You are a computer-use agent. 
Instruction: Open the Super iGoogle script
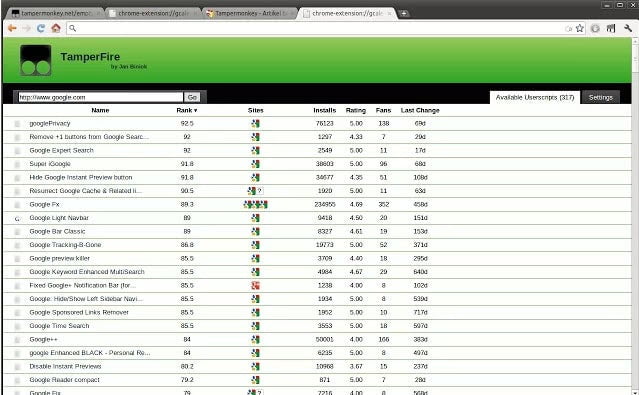50,164
